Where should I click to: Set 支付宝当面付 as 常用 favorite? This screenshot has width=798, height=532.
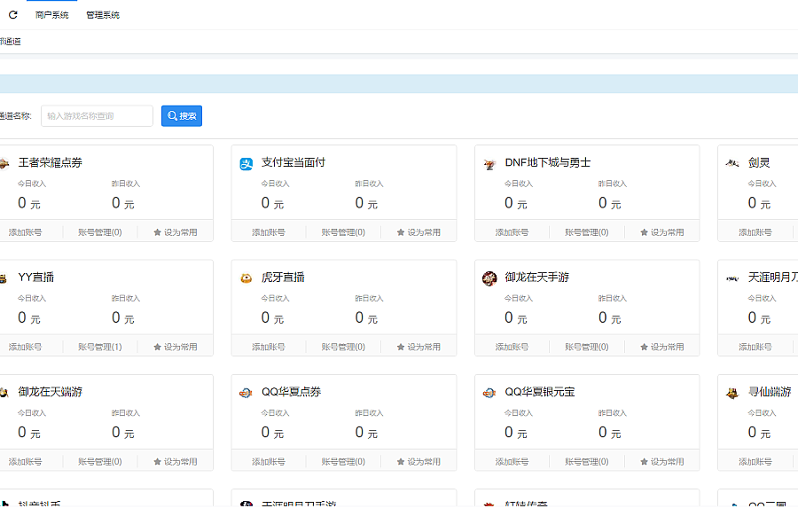tap(419, 232)
